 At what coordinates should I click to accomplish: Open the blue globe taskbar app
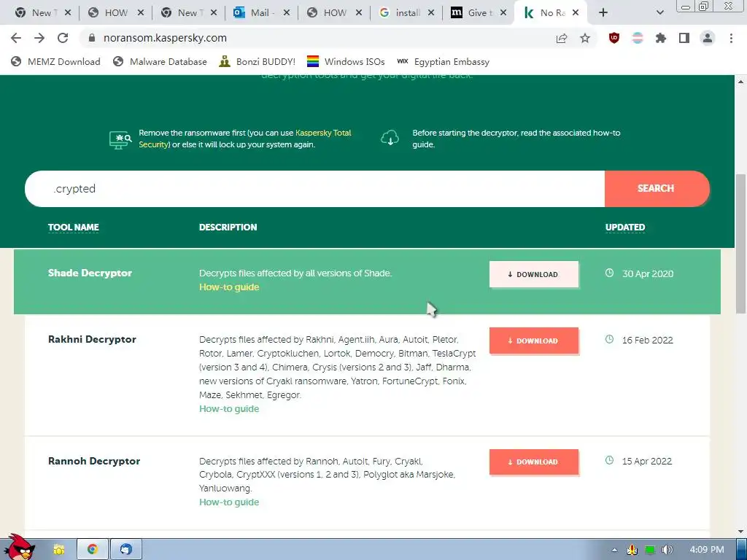click(126, 550)
